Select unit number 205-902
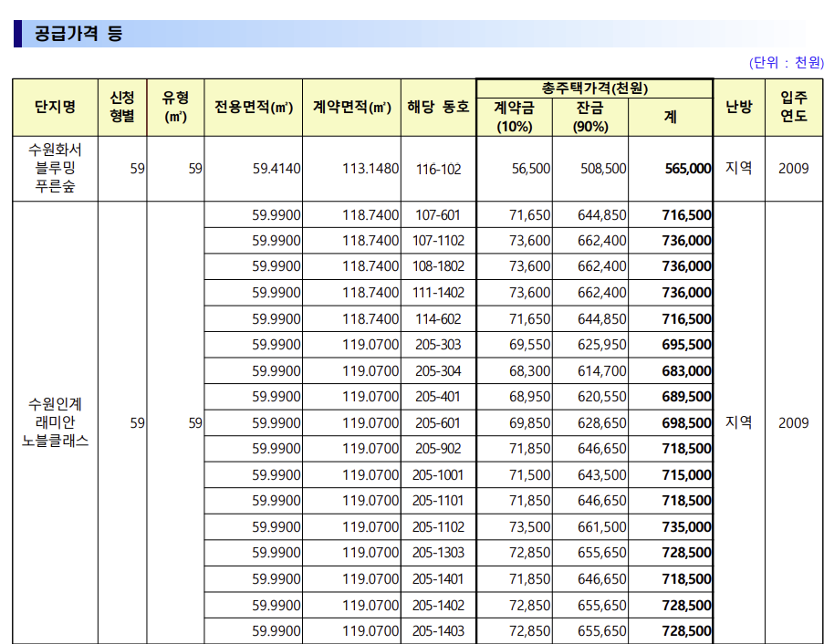The width and height of the screenshot is (824, 644). pyautogui.click(x=438, y=449)
